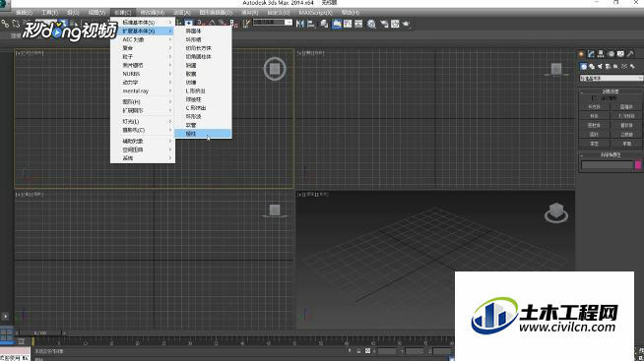
Task: Open the named selection sets dropdown
Action: (273, 23)
